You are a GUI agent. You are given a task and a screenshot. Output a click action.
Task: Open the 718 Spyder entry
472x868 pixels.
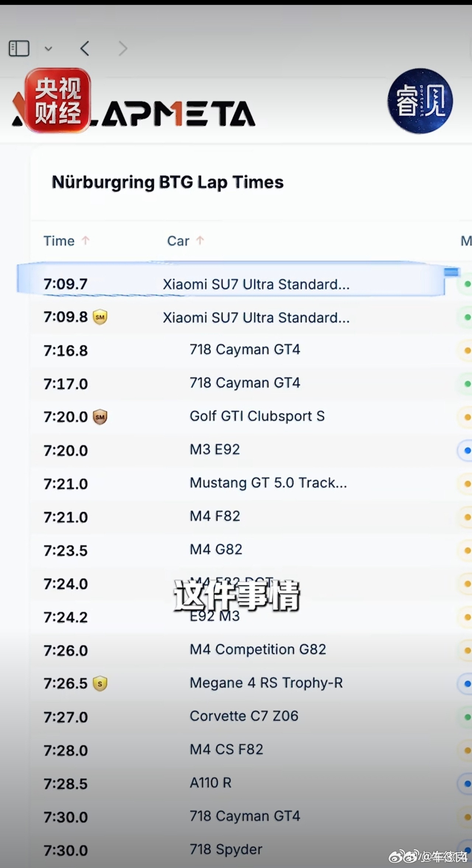click(x=226, y=849)
